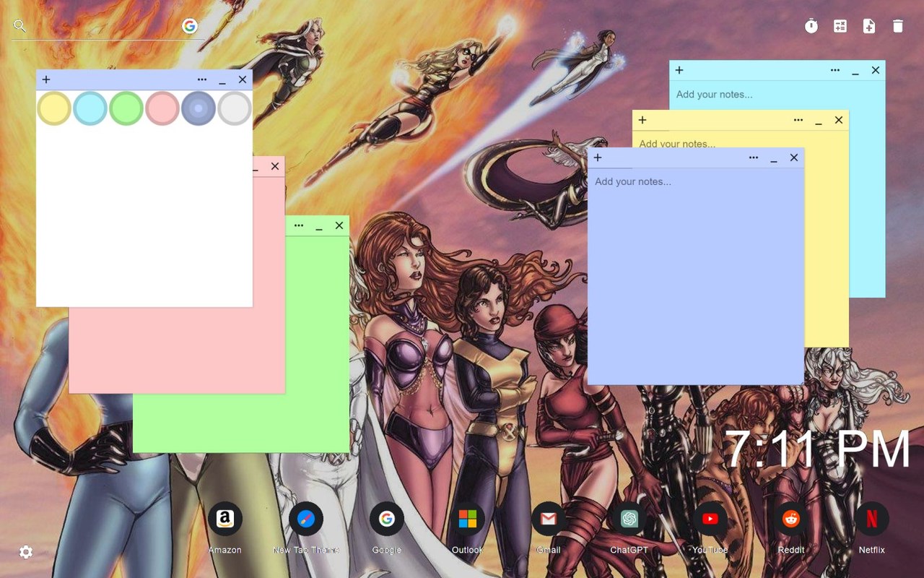
Task: Close the white sticky note
Action: pos(243,79)
